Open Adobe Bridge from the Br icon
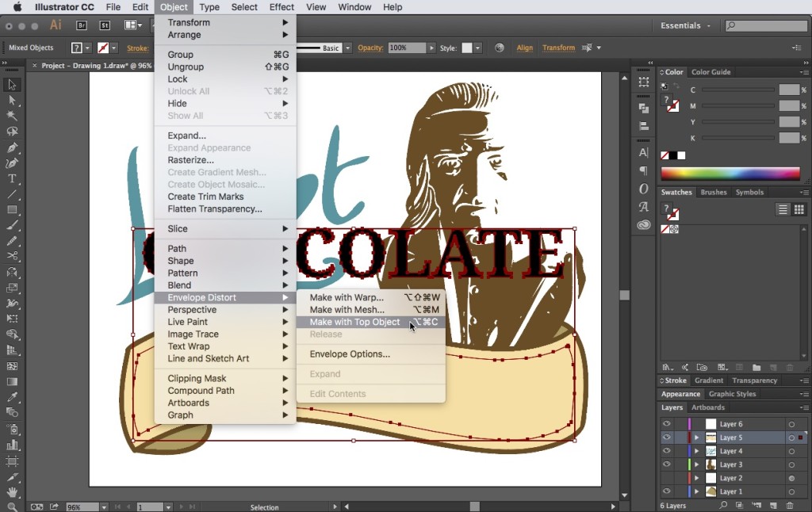The image size is (812, 512). tap(82, 25)
